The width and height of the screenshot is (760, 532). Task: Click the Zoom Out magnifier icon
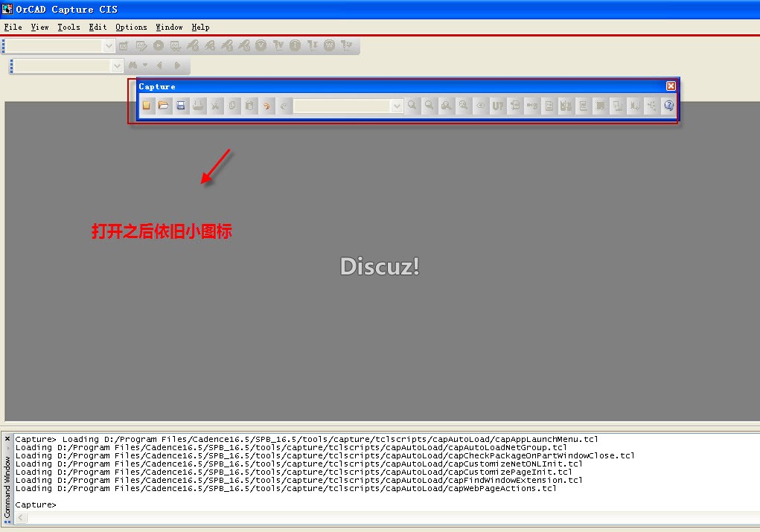click(429, 106)
